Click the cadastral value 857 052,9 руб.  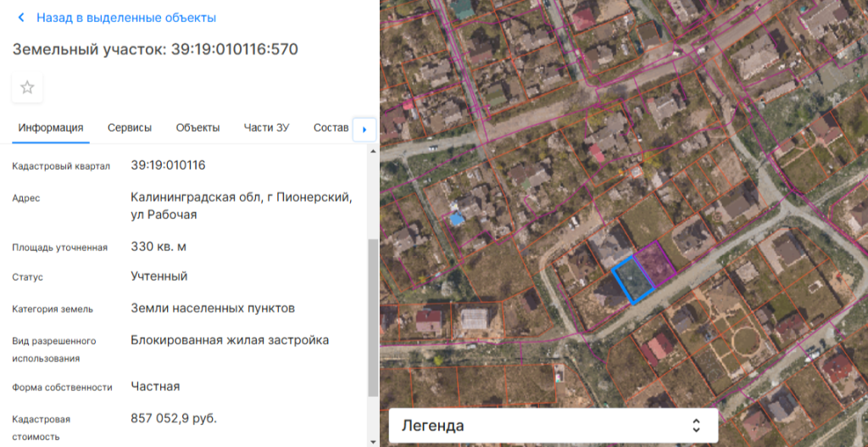click(x=174, y=418)
